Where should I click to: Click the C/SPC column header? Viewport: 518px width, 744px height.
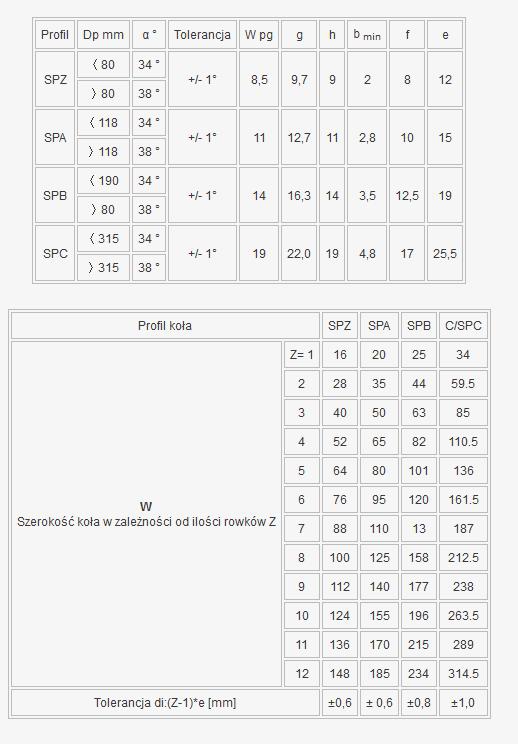tap(463, 326)
